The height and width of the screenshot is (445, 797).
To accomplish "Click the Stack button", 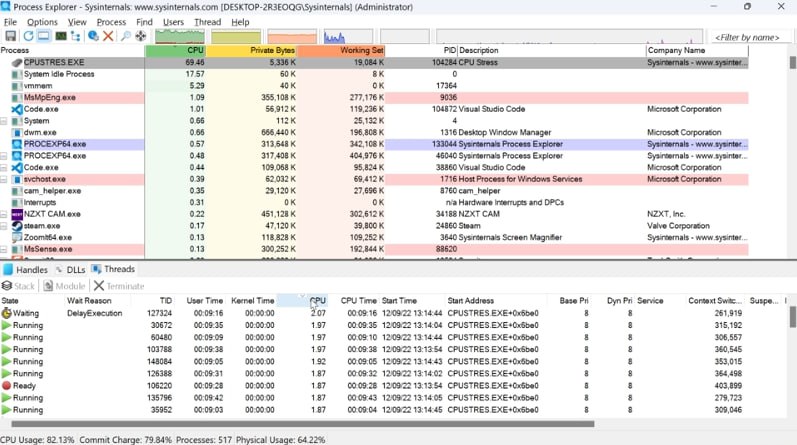I will coord(19,286).
